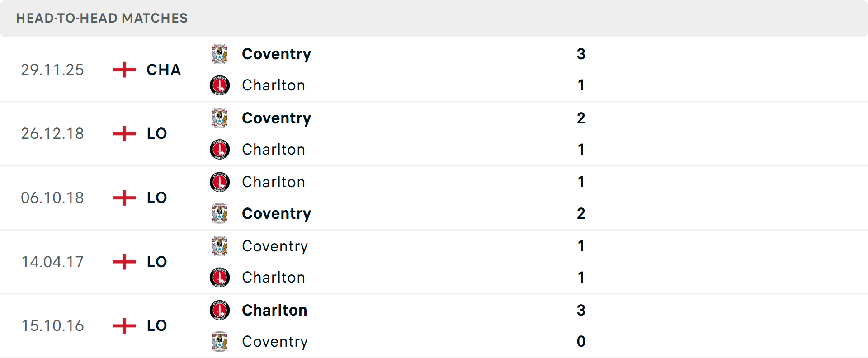Click Charlton crest in 06.10.18 match
This screenshot has height=358, width=868.
click(x=220, y=182)
